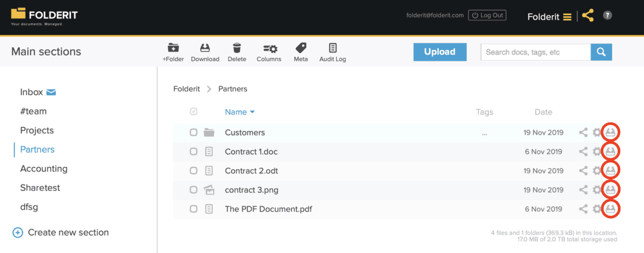The image size is (644, 253).
Task: Click Partners breadcrumb
Action: click(233, 89)
